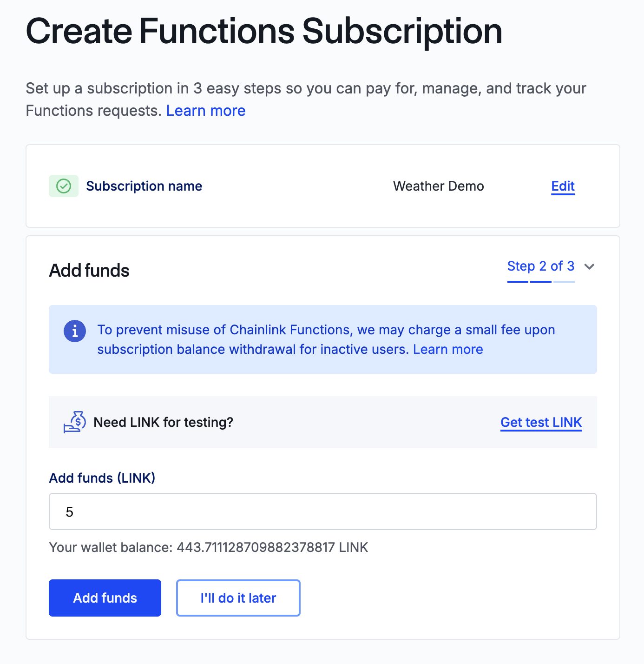Viewport: 644px width, 664px height.
Task: Focus the Add funds (LINK) input field
Action: 322,511
